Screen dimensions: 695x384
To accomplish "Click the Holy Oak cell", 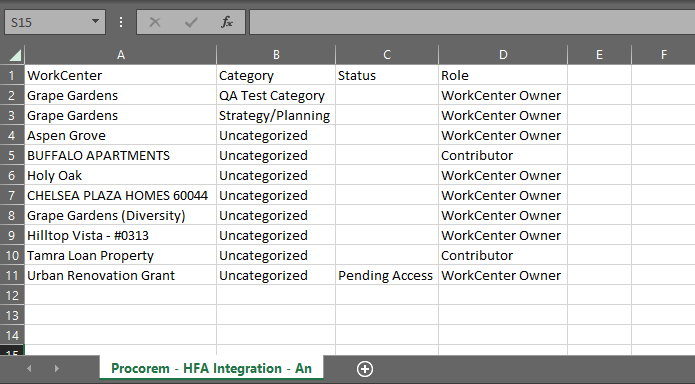I will click(121, 176).
